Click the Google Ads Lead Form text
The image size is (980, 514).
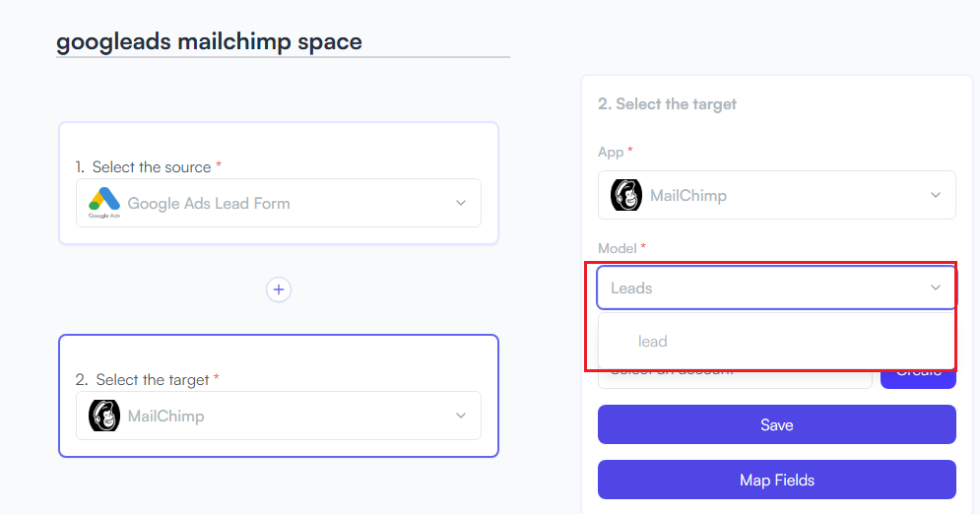209,204
